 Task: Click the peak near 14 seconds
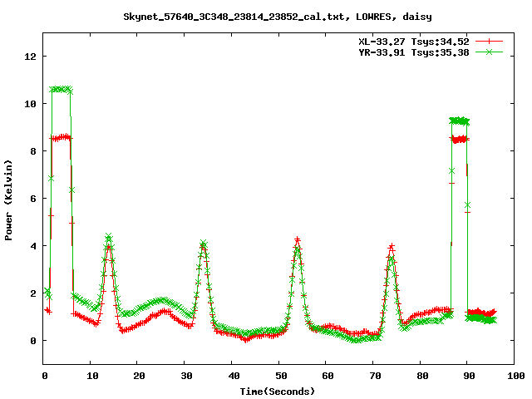click(109, 239)
